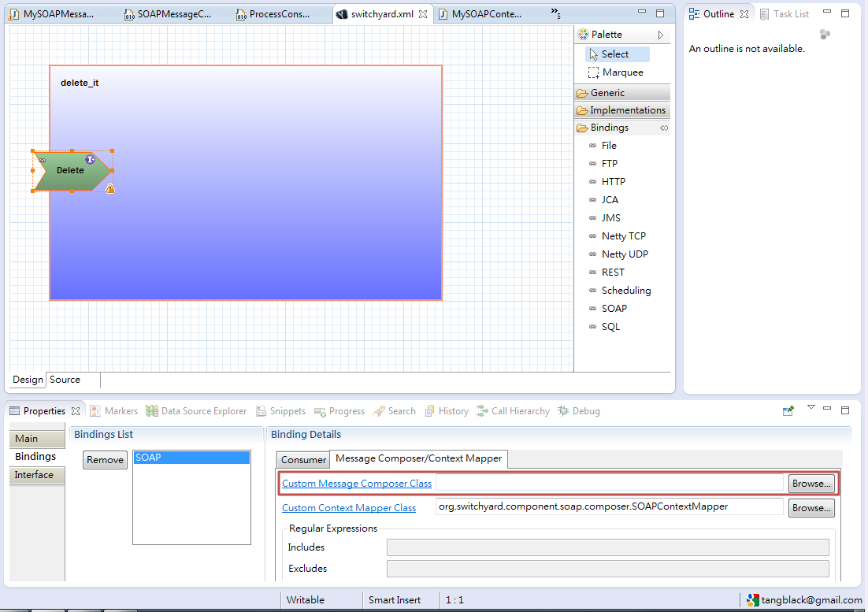This screenshot has width=868, height=612.
Task: Open the Snippets view tab
Action: tap(281, 411)
